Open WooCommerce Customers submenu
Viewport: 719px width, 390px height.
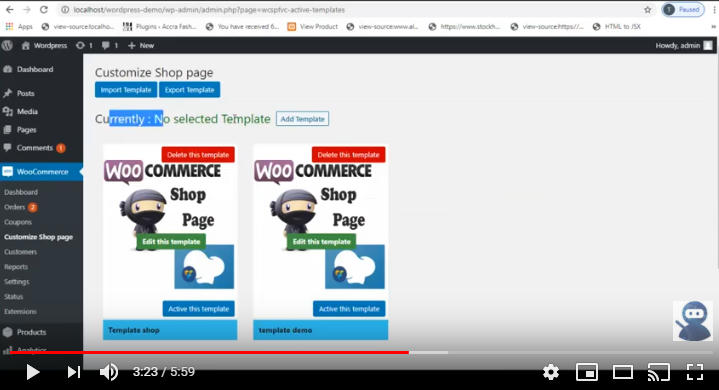point(20,252)
